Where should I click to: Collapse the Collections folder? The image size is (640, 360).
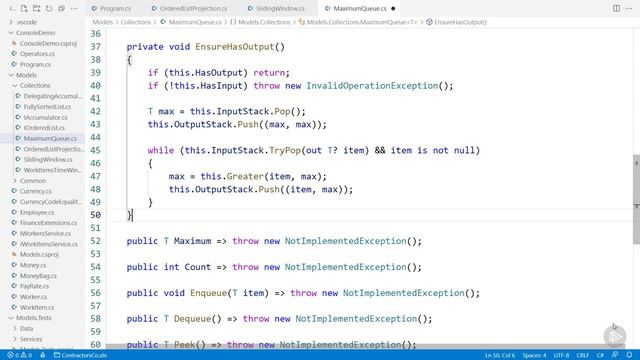pos(35,86)
